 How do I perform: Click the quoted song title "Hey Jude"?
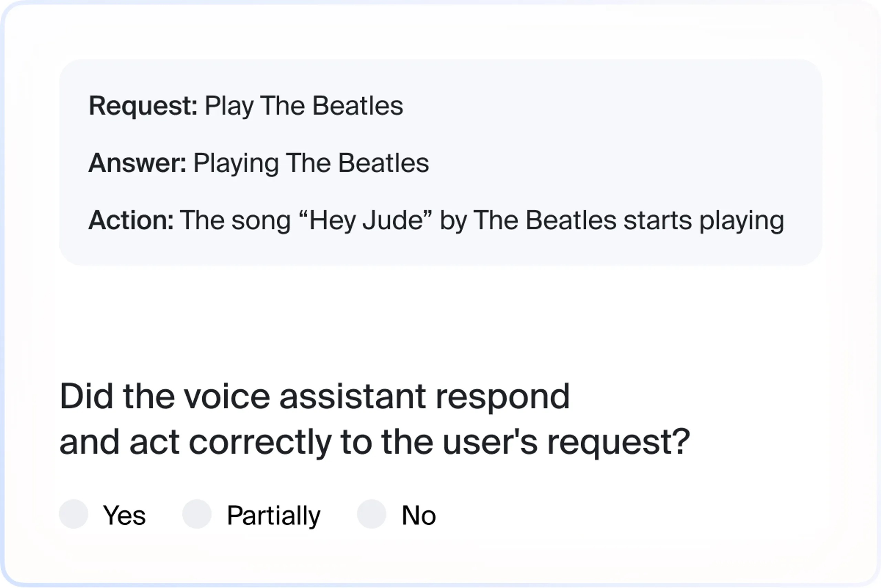[x=366, y=221]
